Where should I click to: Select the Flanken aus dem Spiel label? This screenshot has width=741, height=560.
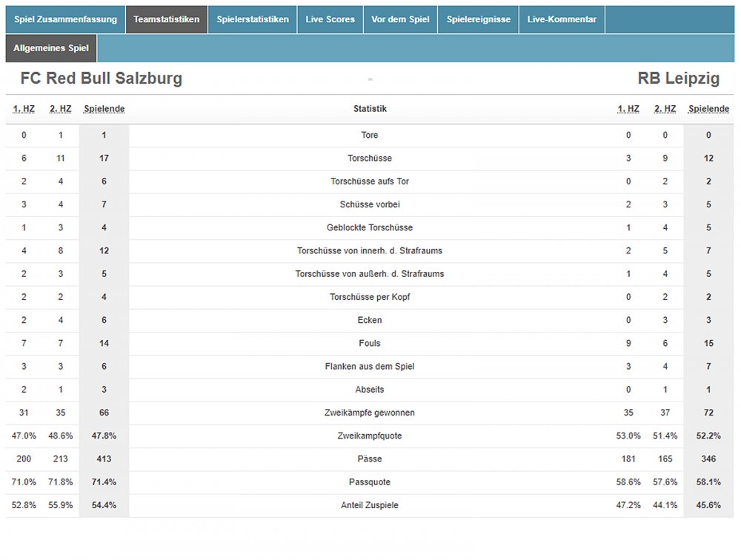(370, 367)
